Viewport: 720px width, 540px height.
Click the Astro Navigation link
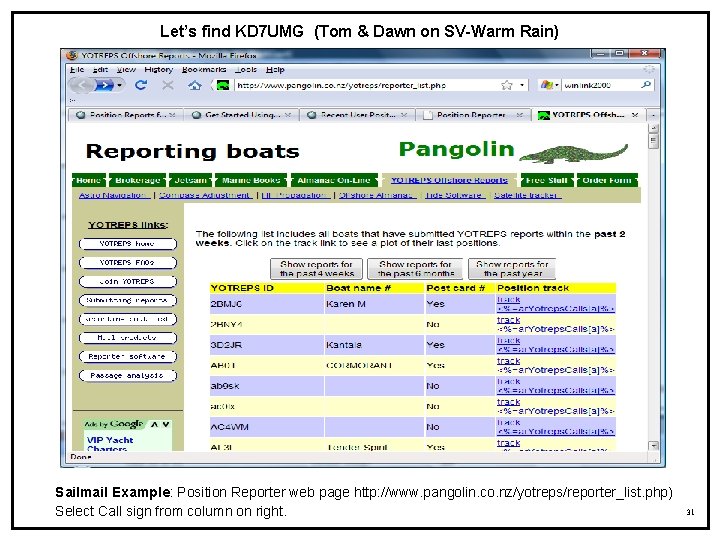[x=114, y=195]
